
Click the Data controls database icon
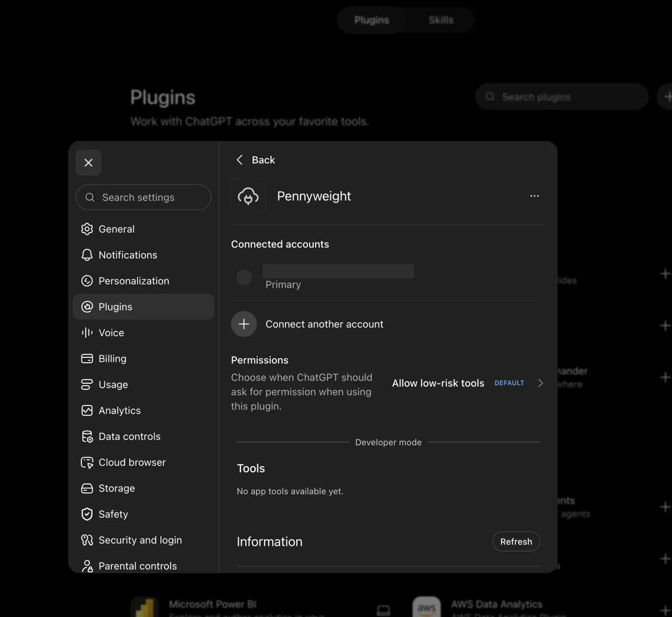(x=87, y=437)
